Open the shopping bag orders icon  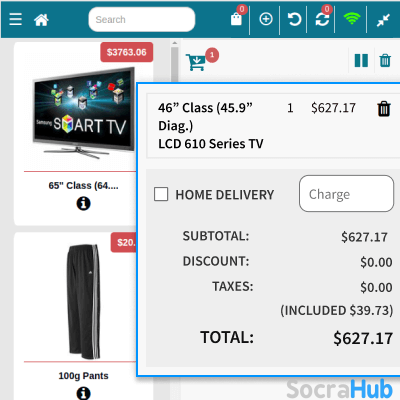coord(236,19)
